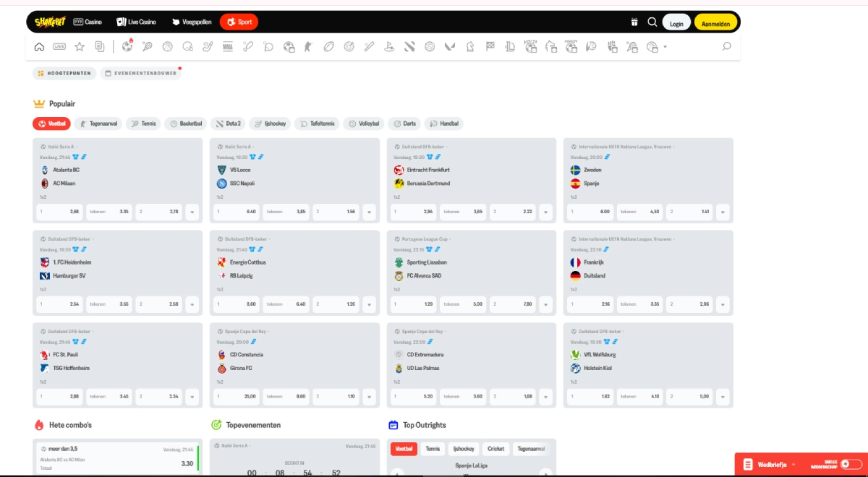Filter popular events by Tennis
Viewport: 868px width, 477px height.
tap(143, 124)
